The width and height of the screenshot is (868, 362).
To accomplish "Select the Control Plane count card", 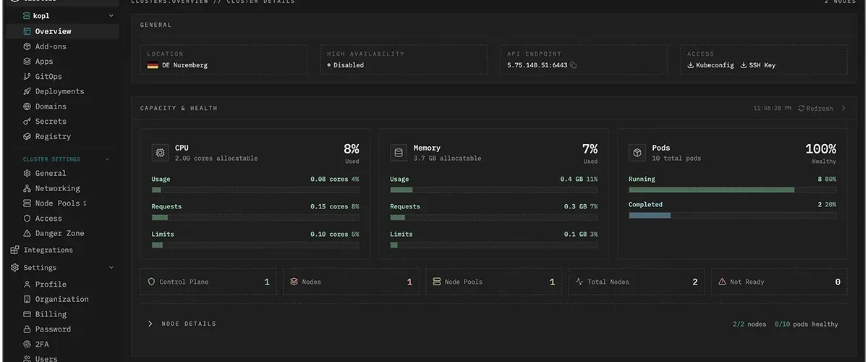I will pyautogui.click(x=208, y=282).
